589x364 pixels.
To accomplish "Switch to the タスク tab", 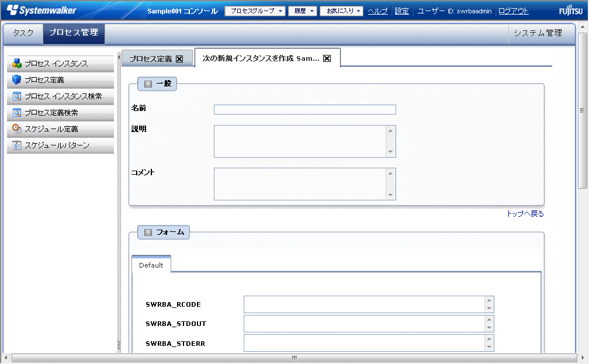I will tap(23, 33).
